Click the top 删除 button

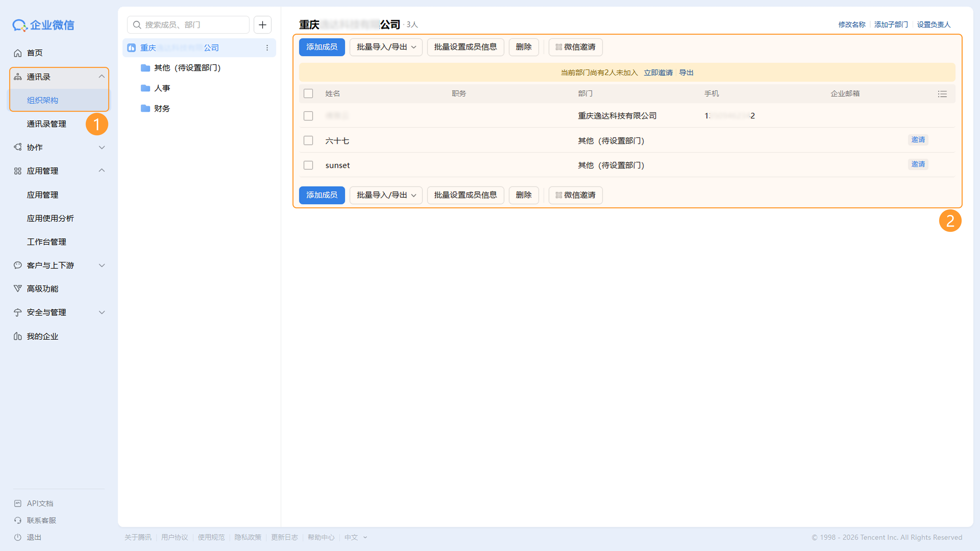click(523, 47)
